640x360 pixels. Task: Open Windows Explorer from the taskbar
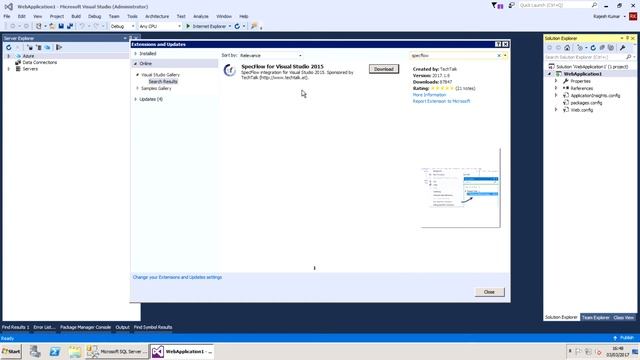click(75, 351)
